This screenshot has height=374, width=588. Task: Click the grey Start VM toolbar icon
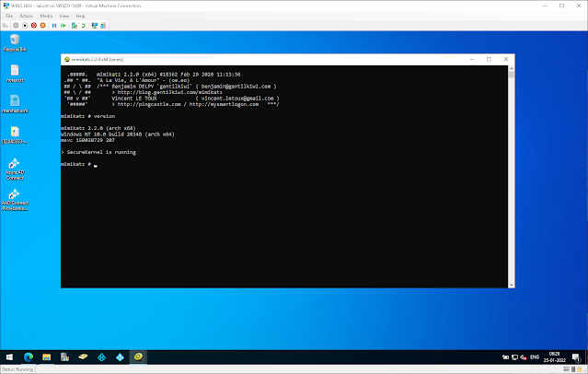point(16,26)
